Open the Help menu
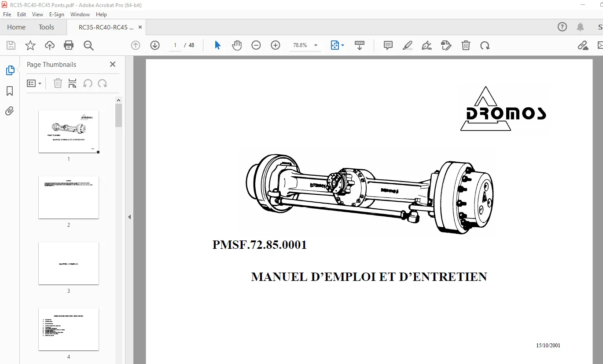Viewport: 603px width, 364px height. (102, 15)
